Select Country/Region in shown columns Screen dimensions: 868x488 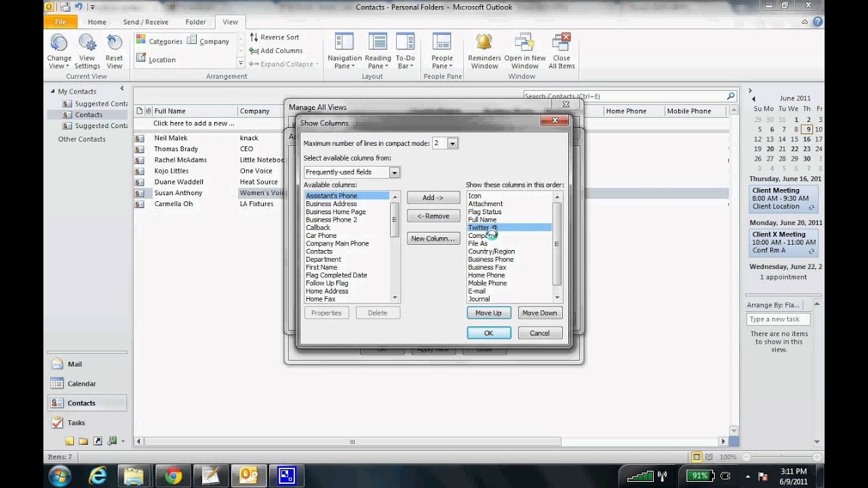click(x=510, y=251)
